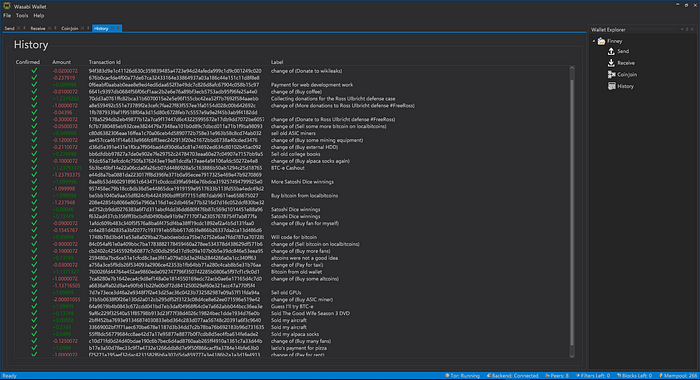Collapse the Finney wallet tree node

594,41
